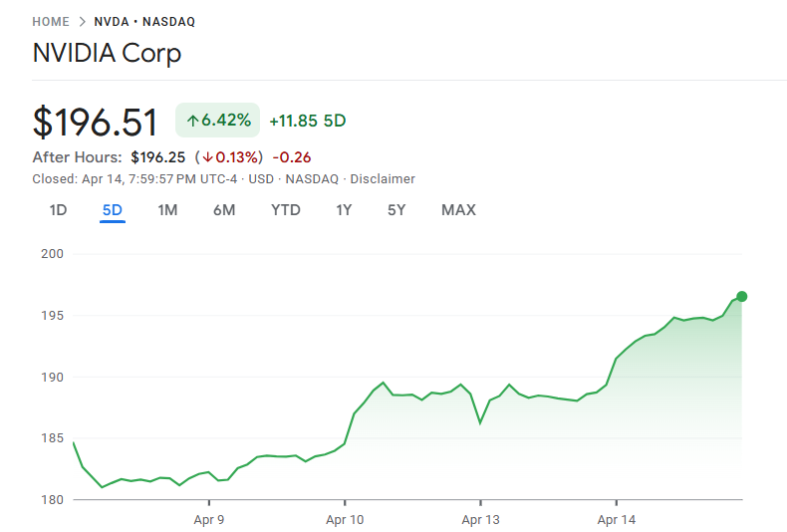
Task: Open the Disclaimer link
Action: tap(383, 179)
